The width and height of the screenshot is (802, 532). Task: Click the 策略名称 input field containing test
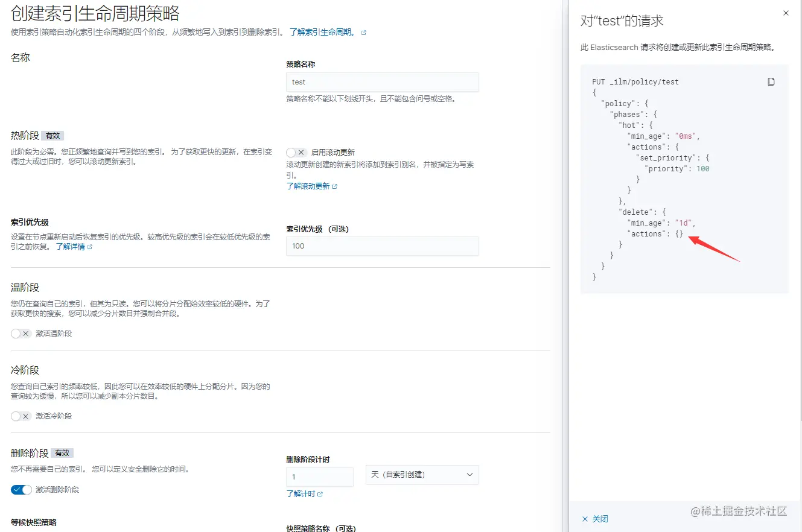pos(382,82)
